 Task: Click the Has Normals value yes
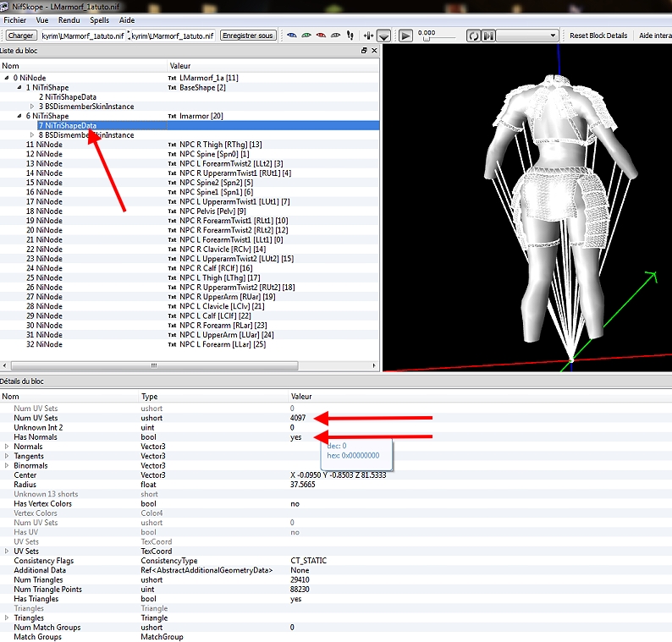coord(295,437)
